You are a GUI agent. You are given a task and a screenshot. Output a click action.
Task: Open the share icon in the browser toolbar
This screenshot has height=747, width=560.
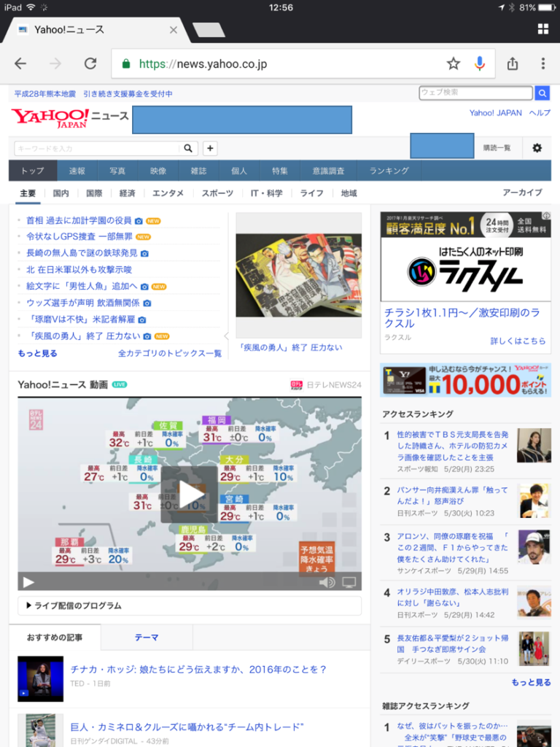tap(513, 63)
